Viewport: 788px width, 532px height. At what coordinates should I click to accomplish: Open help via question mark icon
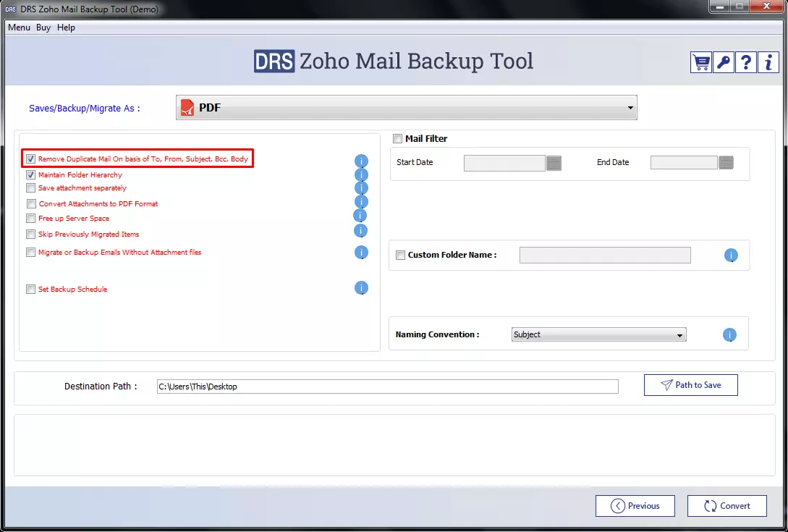pyautogui.click(x=746, y=62)
